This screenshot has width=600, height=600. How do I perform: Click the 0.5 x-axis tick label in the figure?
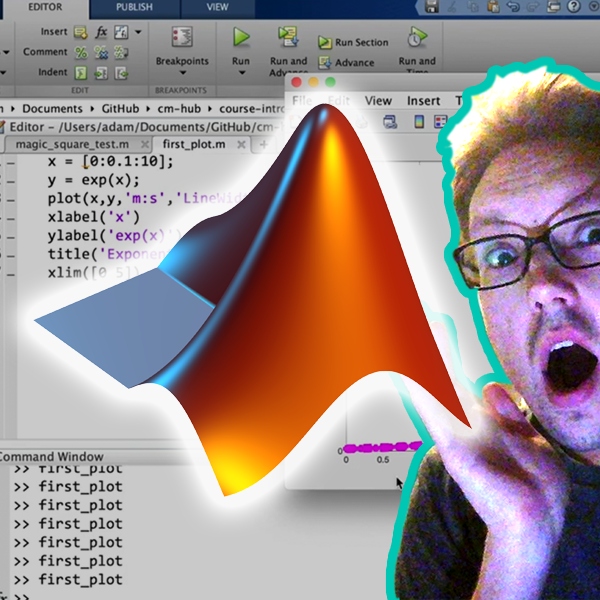point(383,460)
